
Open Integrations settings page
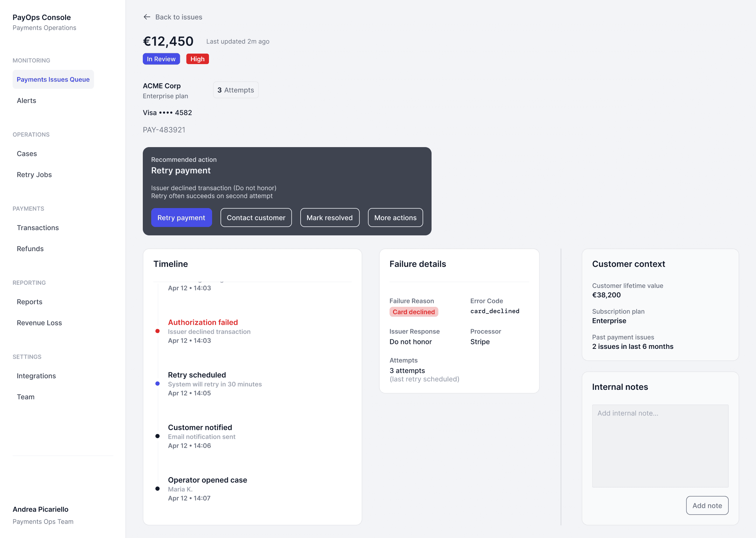[x=36, y=376]
